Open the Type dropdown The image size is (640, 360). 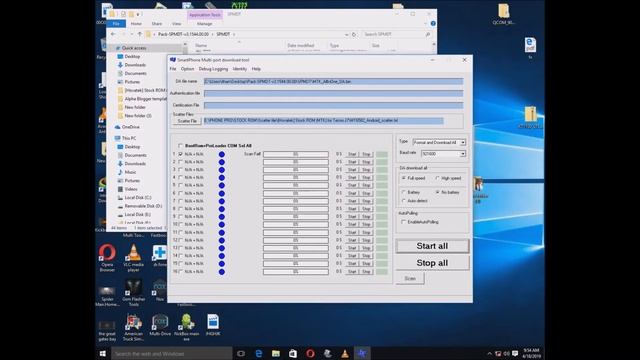point(463,142)
